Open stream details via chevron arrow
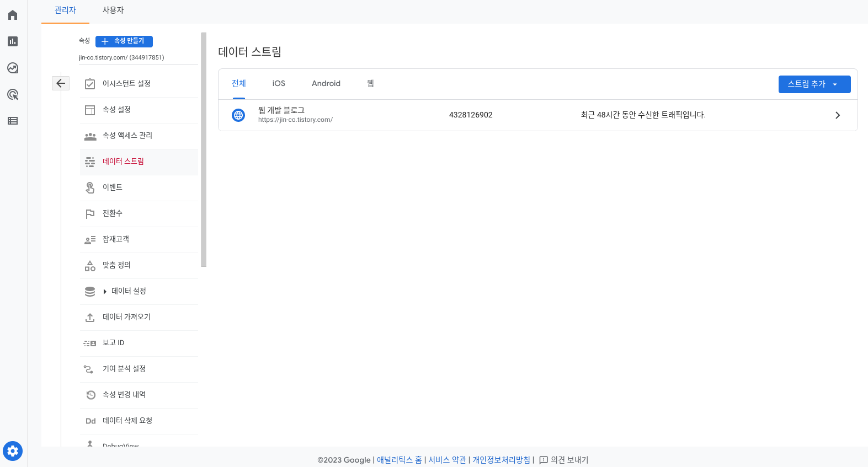868x467 pixels. point(838,115)
